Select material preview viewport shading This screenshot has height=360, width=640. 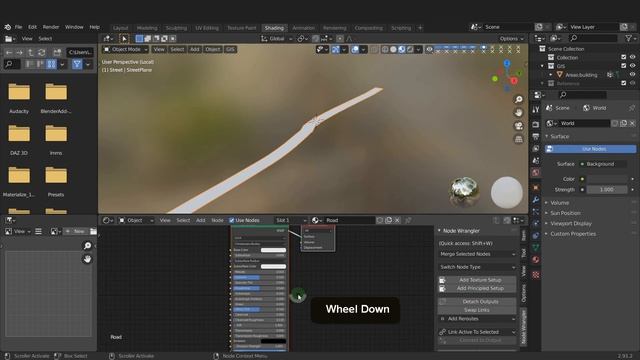[402, 49]
